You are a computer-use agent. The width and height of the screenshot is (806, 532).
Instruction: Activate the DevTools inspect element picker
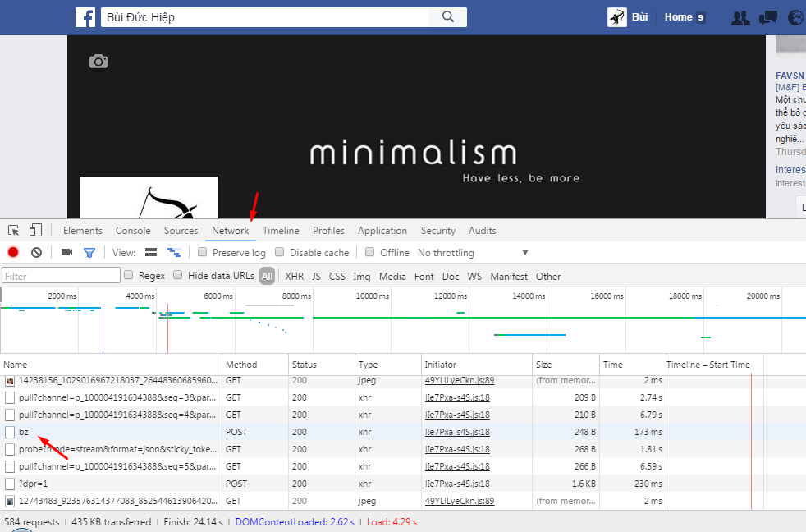(x=14, y=230)
